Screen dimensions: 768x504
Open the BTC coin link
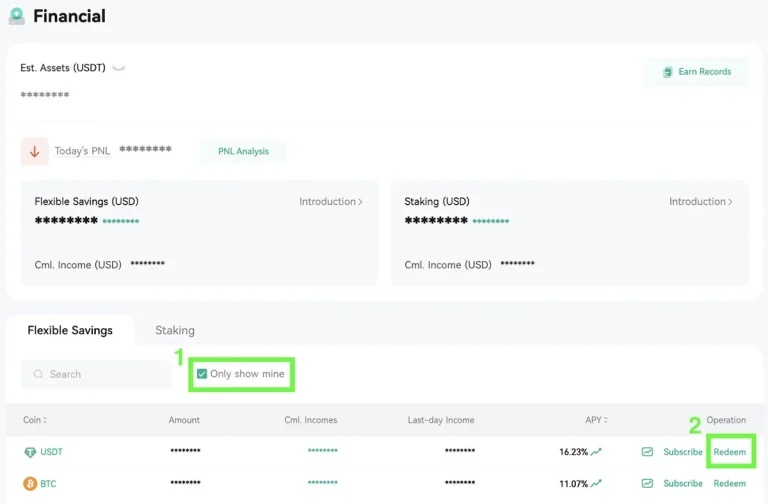click(48, 484)
